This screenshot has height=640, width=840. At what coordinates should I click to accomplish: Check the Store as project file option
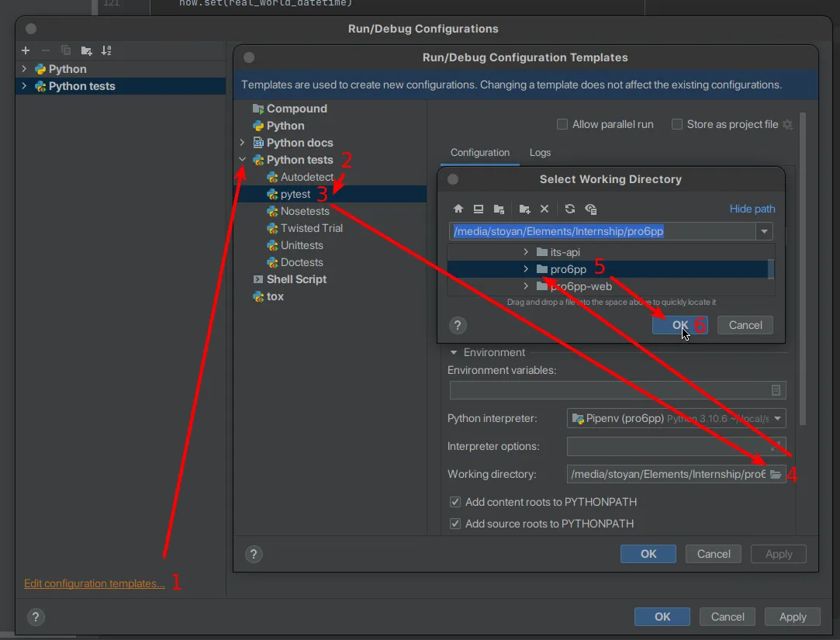coord(677,124)
